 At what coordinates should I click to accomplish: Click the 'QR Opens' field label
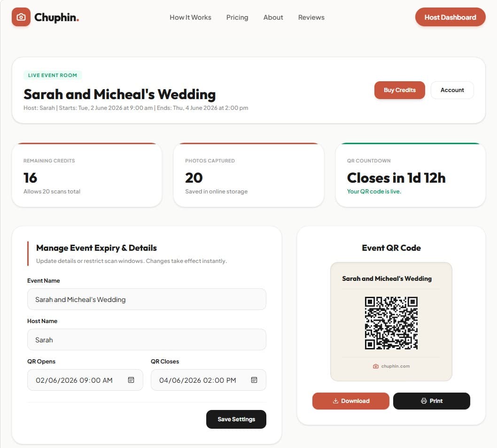pyautogui.click(x=41, y=362)
